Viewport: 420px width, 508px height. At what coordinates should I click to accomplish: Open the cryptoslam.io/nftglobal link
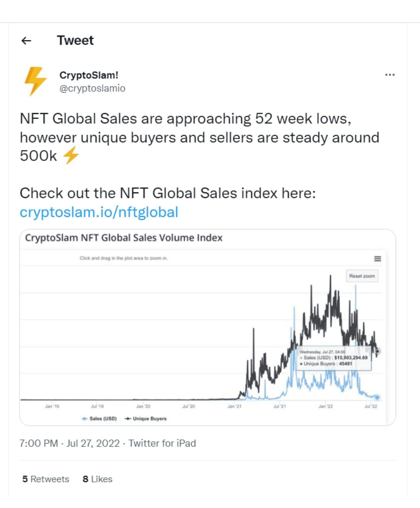point(99,212)
